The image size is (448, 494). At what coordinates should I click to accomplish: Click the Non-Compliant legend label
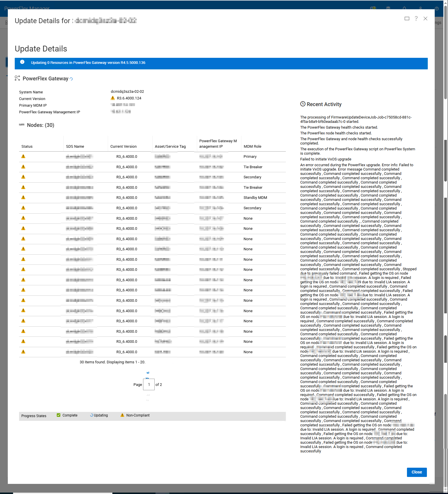click(x=138, y=415)
